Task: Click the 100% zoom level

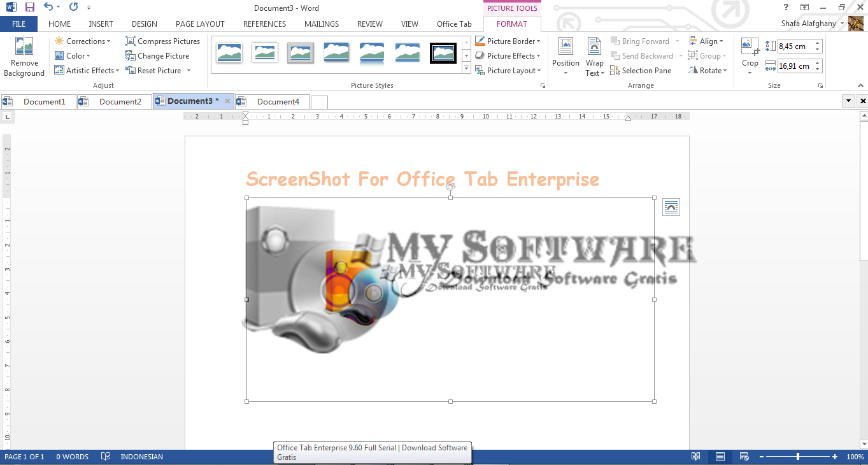Action: (x=855, y=457)
